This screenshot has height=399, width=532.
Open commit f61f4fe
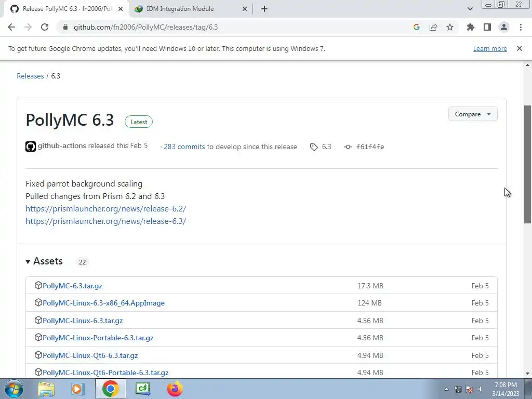[370, 147]
